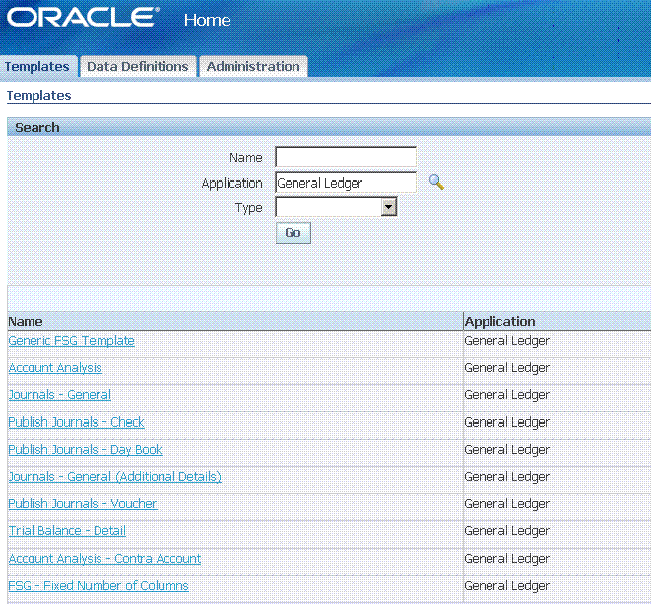This screenshot has height=604, width=651.
Task: Open the Administration tab
Action: pos(253,67)
